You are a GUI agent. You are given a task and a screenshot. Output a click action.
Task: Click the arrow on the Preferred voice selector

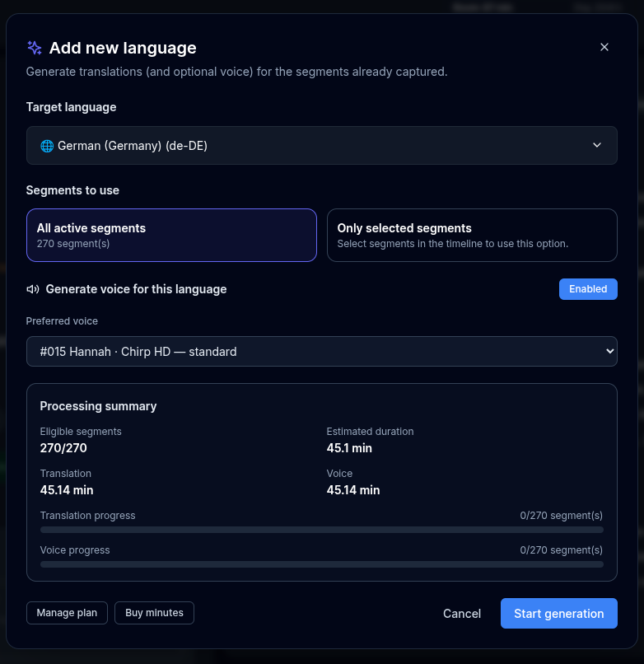click(x=609, y=352)
